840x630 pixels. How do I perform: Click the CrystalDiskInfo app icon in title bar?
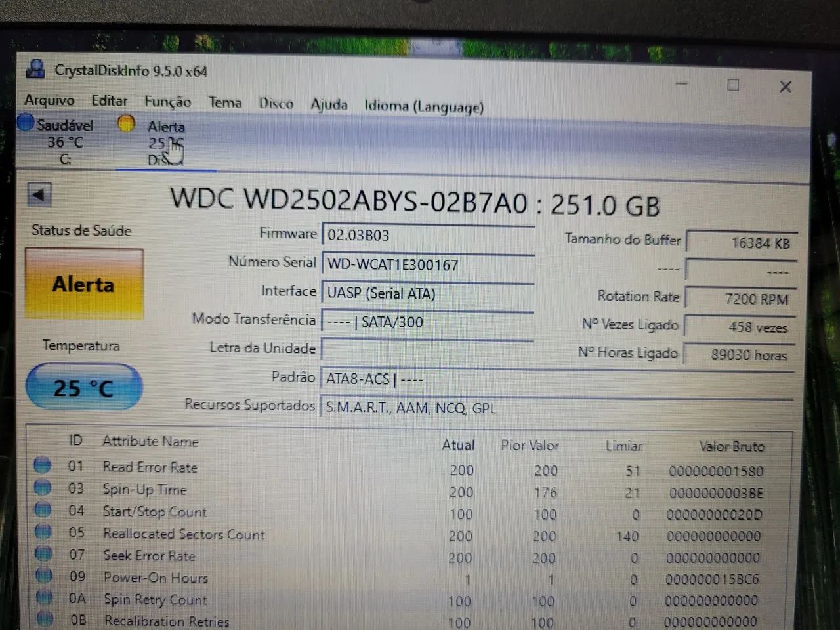36,70
